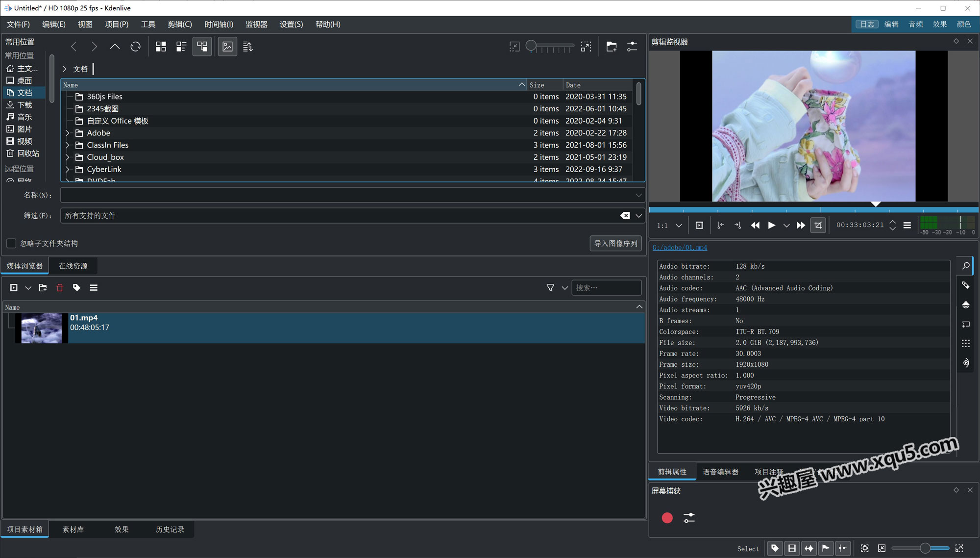The height and width of the screenshot is (558, 980).
Task: Open browser options settings icon
Action: (x=632, y=47)
